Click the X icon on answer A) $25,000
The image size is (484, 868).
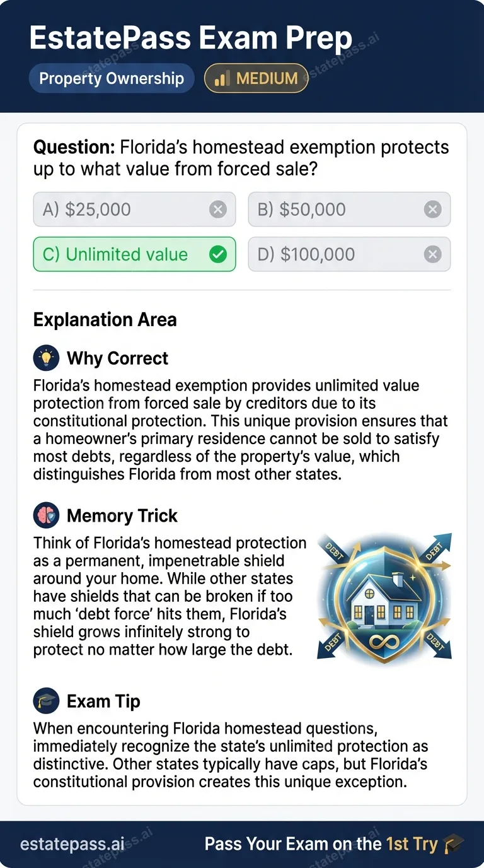click(x=217, y=209)
